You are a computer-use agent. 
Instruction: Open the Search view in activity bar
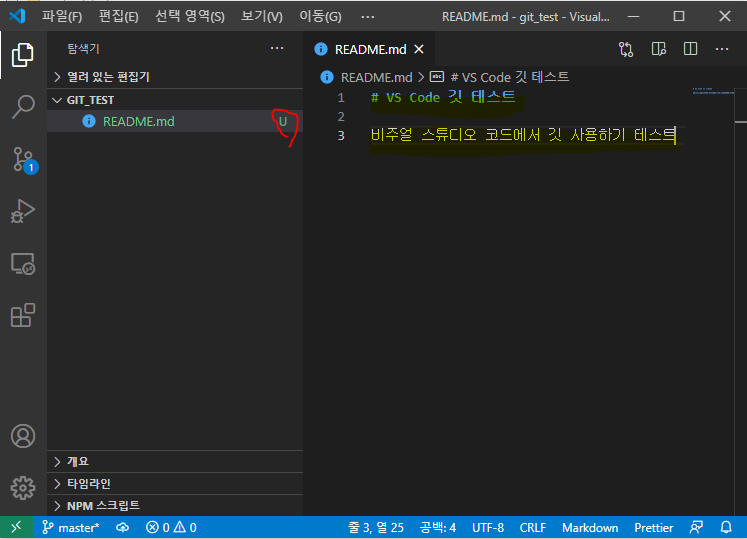pyautogui.click(x=23, y=107)
